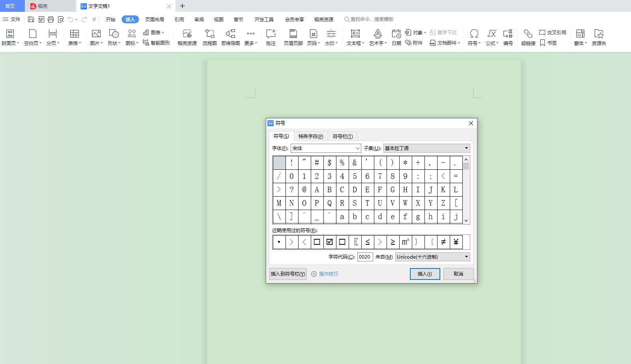The image size is (631, 364).
Task: Click the print icon in quick toolbar
Action: pos(51,19)
